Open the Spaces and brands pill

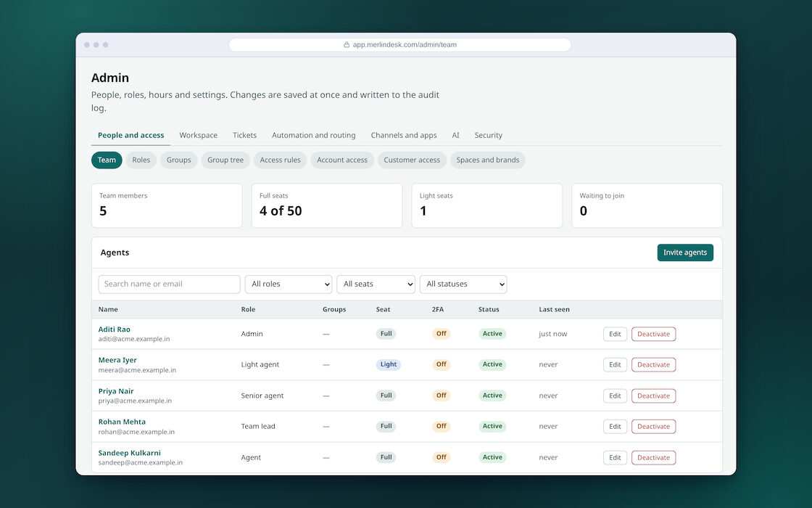point(488,160)
